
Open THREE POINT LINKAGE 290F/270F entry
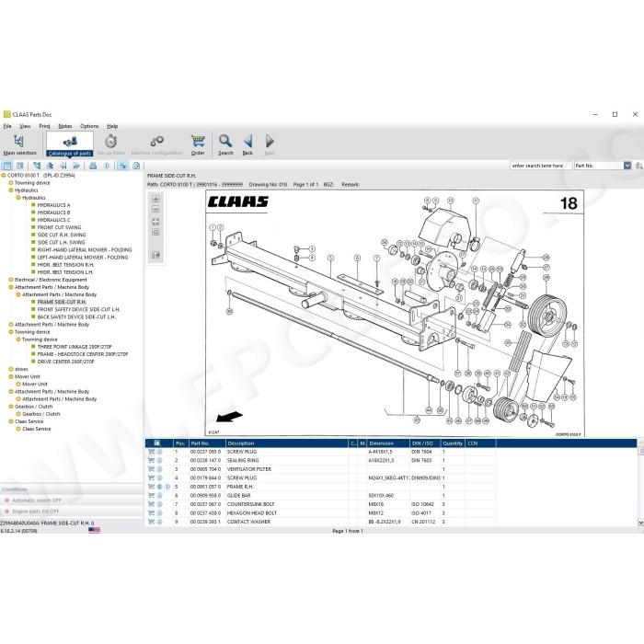click(75, 347)
